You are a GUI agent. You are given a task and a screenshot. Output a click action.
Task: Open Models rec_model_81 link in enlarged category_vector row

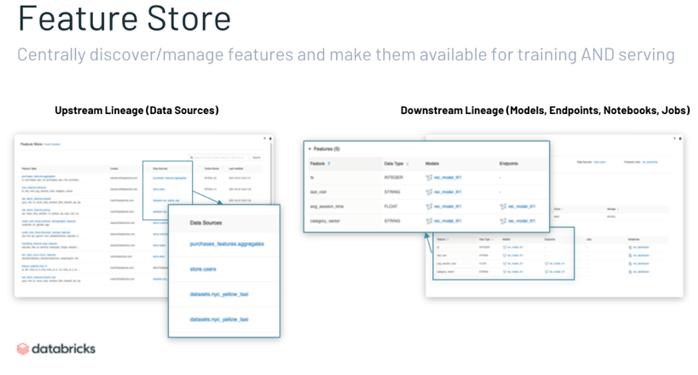coord(447,221)
